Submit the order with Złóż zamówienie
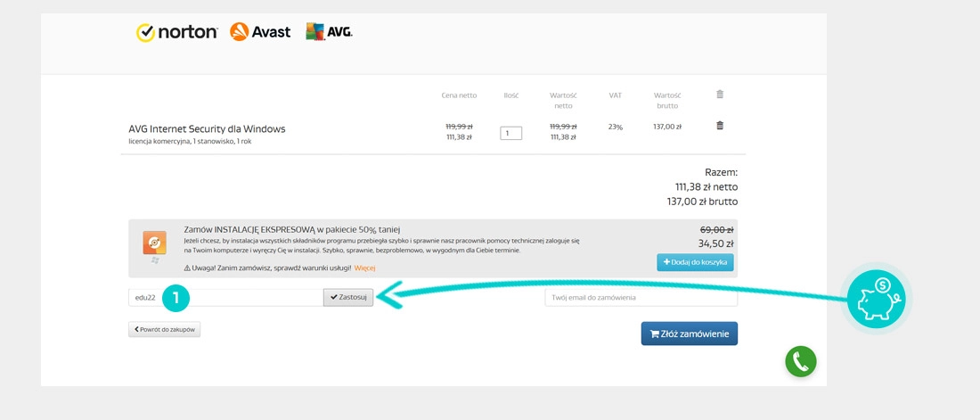 click(x=689, y=334)
